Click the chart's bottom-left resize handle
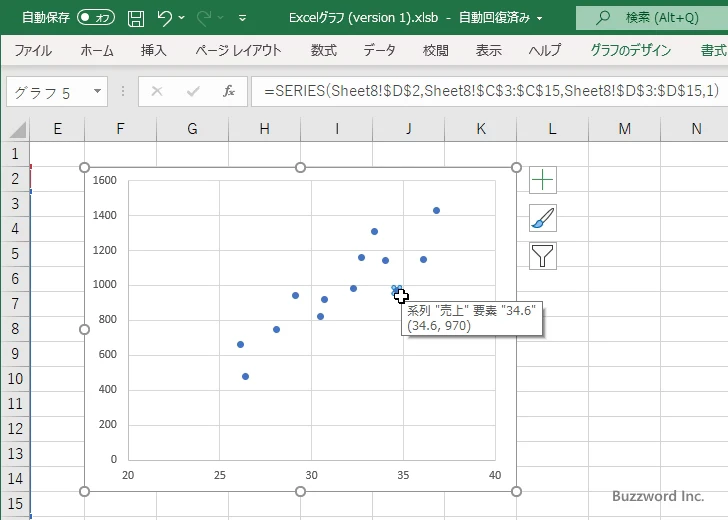728x520 pixels. click(84, 491)
